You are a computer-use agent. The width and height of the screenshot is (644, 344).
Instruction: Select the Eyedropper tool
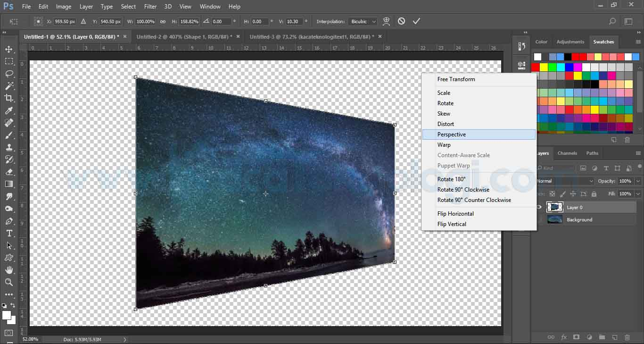click(x=9, y=110)
